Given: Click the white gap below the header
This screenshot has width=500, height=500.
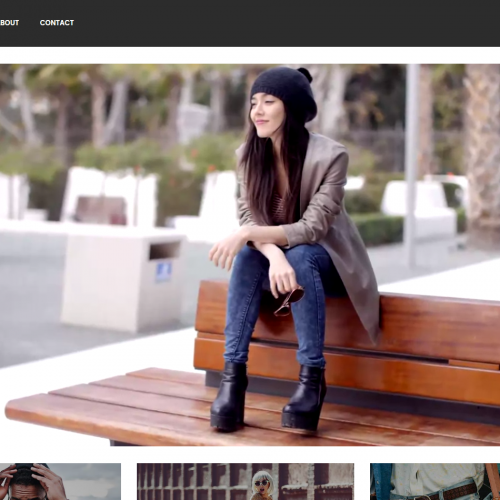Looking at the screenshot, I should 250,55.
